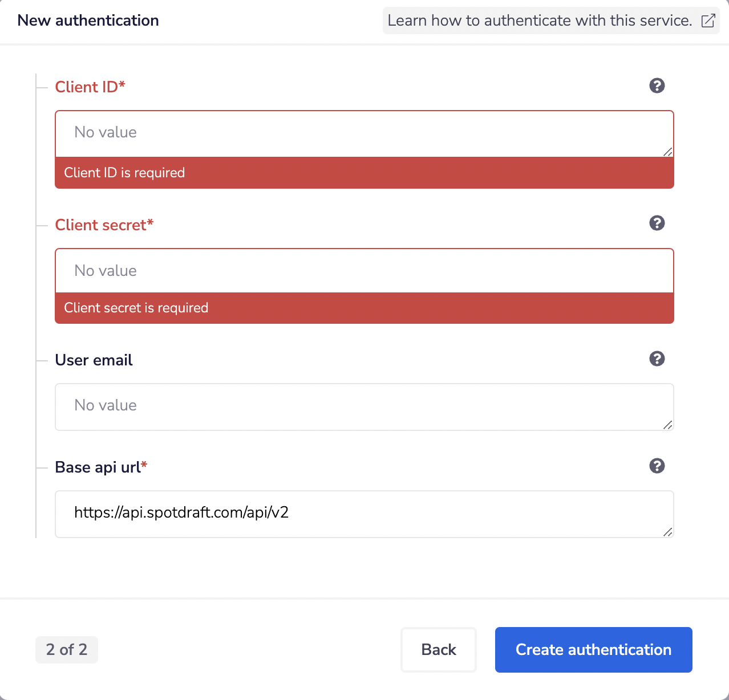
Task: Click the external link icon in header
Action: point(708,21)
